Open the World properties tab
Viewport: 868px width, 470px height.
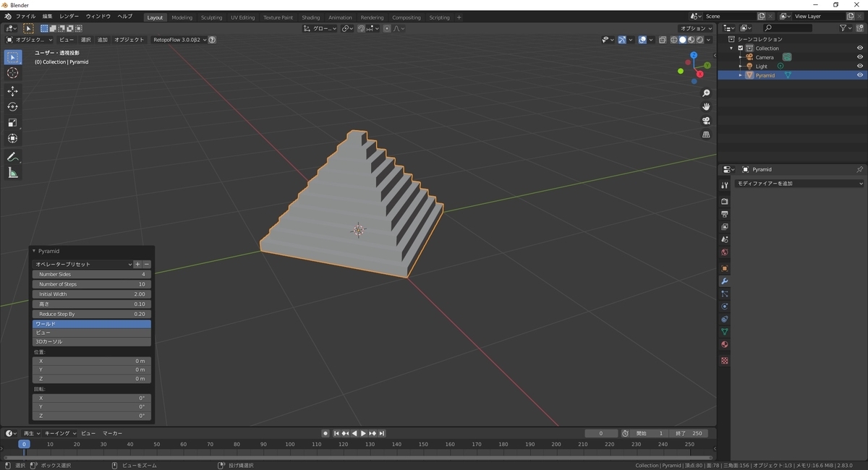pyautogui.click(x=725, y=252)
